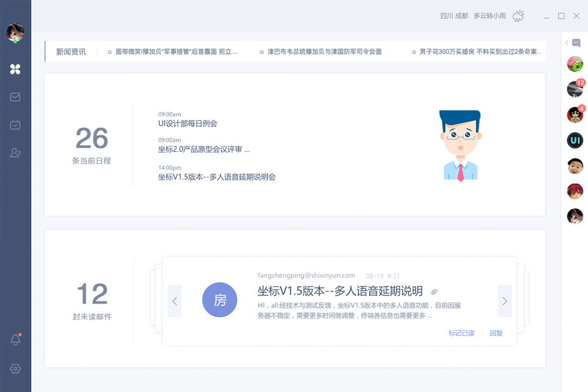Click the attachment paperclip icon on mail
This screenshot has height=392, width=588.
click(x=435, y=292)
